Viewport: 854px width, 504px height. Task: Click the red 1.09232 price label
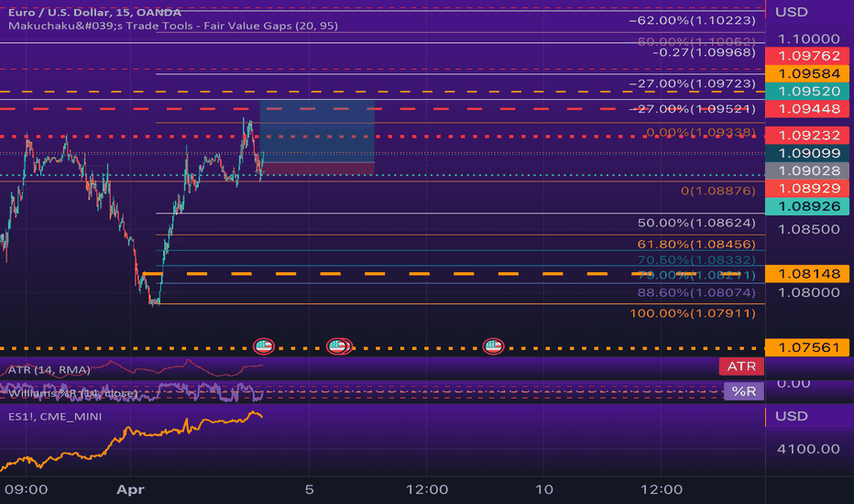tap(807, 135)
